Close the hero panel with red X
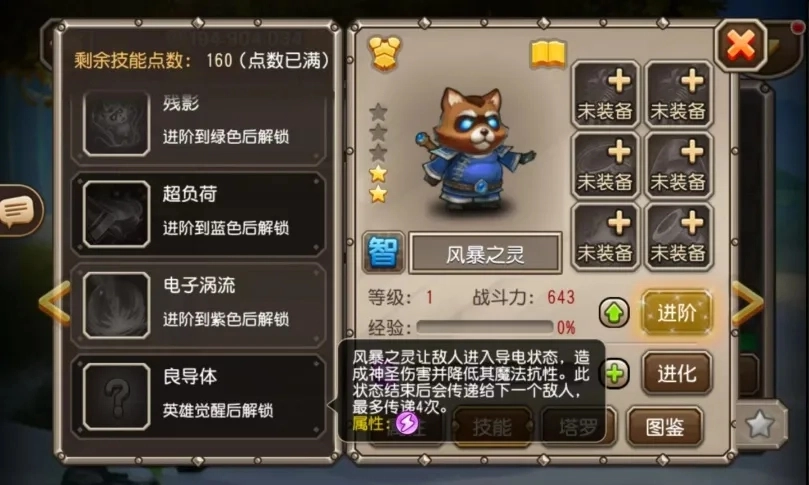 [741, 46]
